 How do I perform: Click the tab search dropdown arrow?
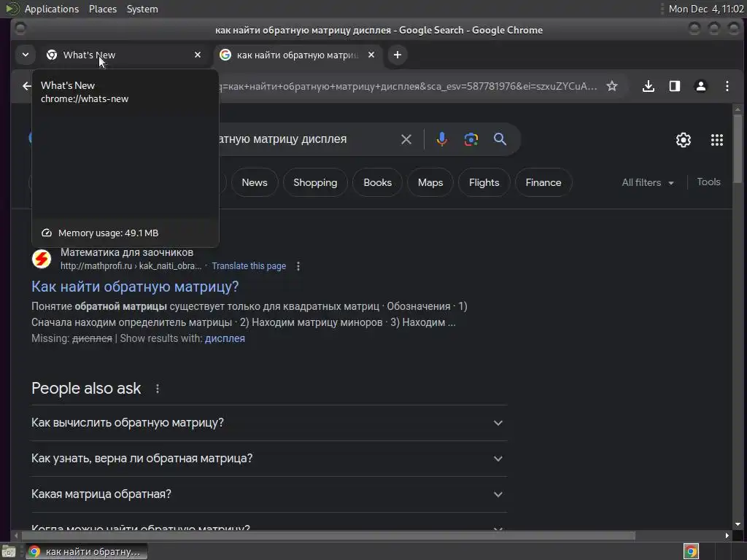(x=26, y=55)
